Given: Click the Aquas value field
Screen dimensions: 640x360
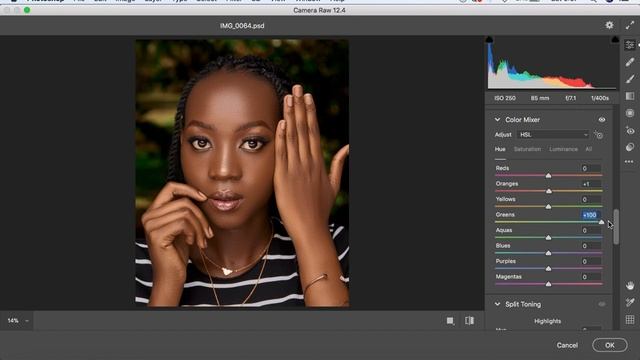Looking at the screenshot, I should point(591,231).
